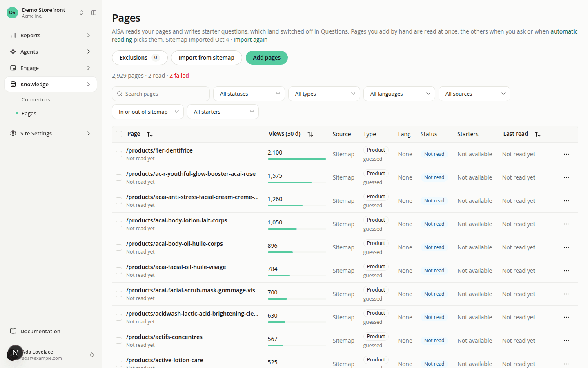Open the In or out of sitemap dropdown
This screenshot has width=588, height=368.
148,112
